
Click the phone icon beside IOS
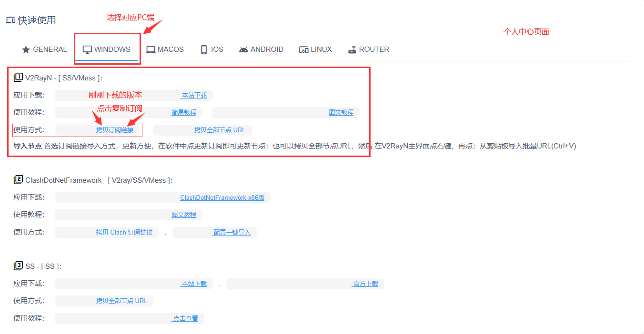click(204, 49)
